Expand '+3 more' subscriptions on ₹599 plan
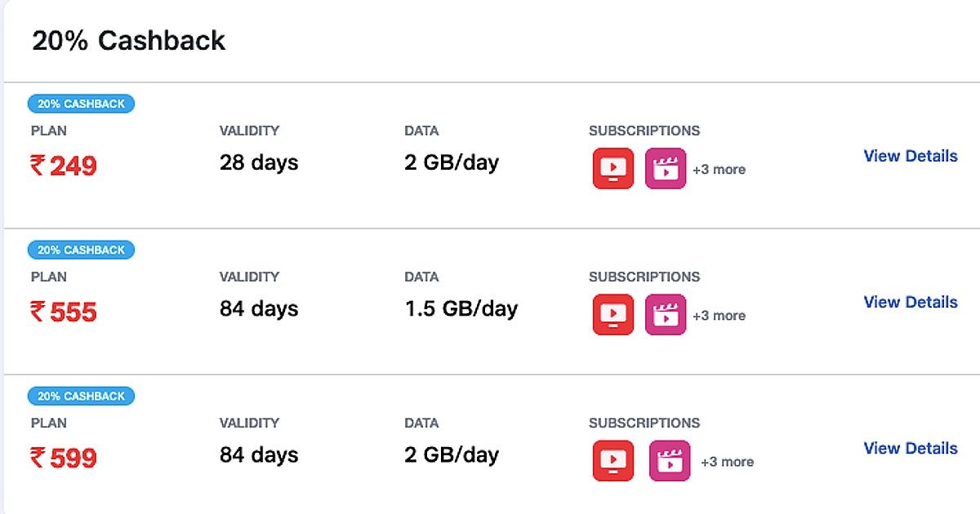Viewport: 980px width, 514px height. [x=727, y=462]
